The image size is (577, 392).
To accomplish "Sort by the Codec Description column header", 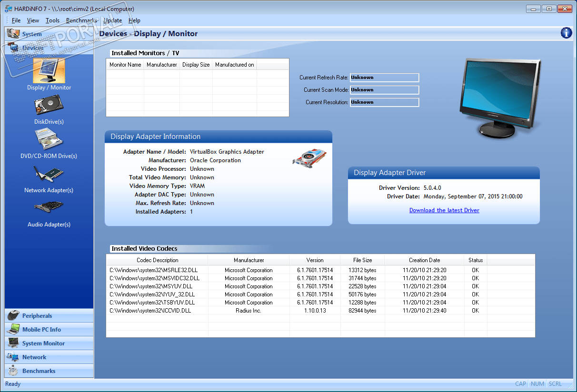I will point(157,260).
